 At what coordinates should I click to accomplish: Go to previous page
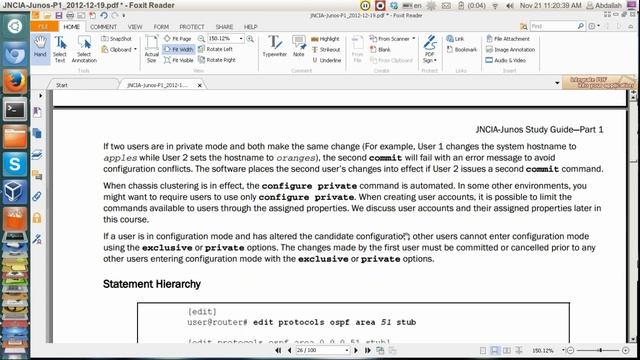289,350
